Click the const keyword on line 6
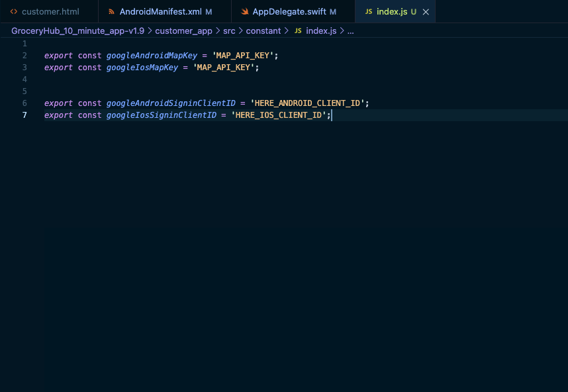Viewport: 568px width, 392px height. pyautogui.click(x=89, y=103)
